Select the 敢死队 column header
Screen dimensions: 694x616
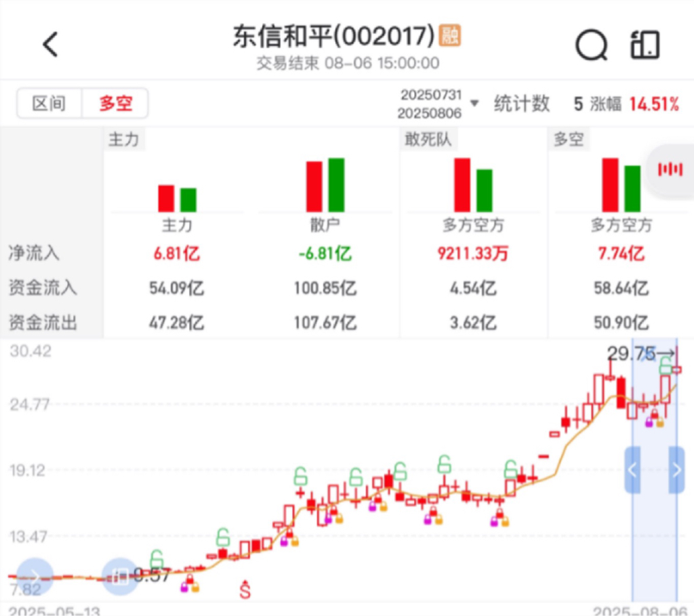(x=428, y=140)
